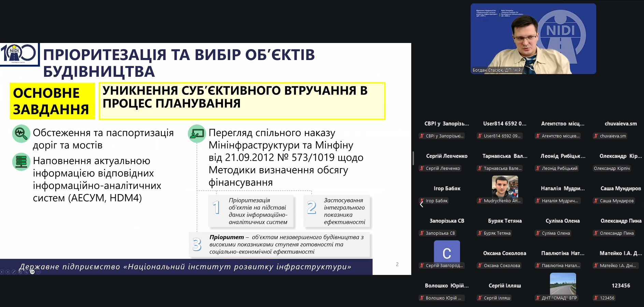Click muted microphone icon for Буряк Тетяна

coord(480,233)
